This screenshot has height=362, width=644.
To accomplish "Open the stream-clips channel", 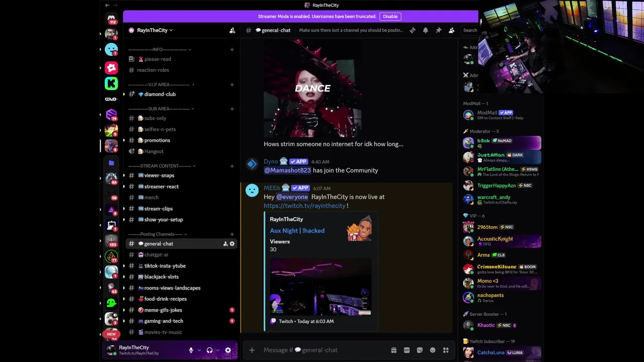I will (x=182, y=209).
